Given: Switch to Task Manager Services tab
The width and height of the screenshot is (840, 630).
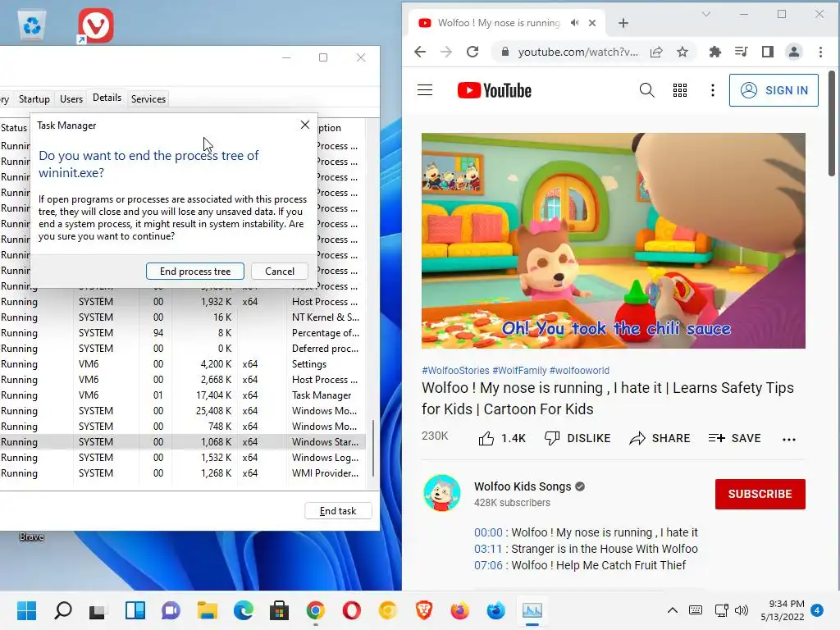Looking at the screenshot, I should pyautogui.click(x=148, y=99).
